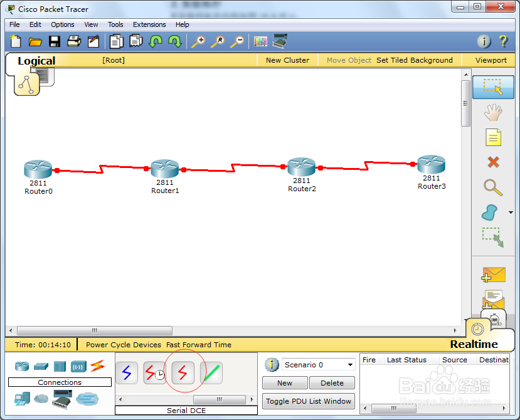Open Custom Devices Dialog icon
Screen dimensions: 520x420
[x=280, y=41]
